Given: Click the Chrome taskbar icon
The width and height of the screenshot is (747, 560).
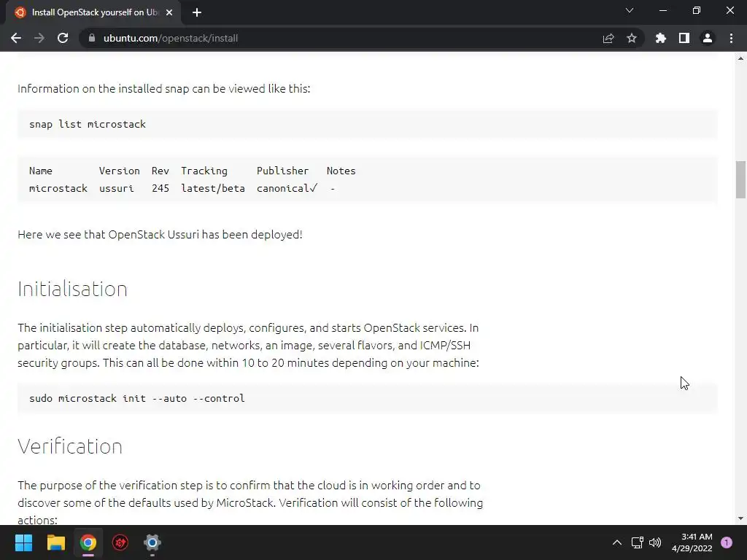Looking at the screenshot, I should [x=88, y=542].
